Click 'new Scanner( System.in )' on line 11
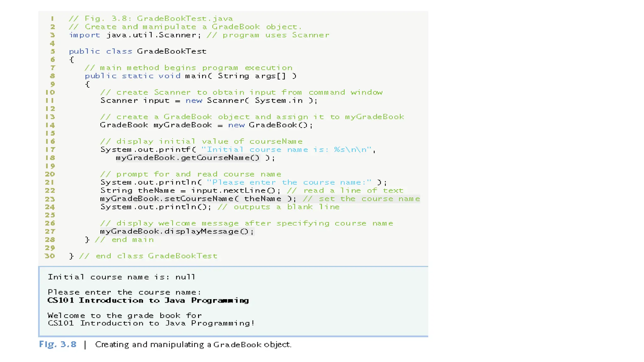Viewport: 644px width, 362px height. click(x=249, y=101)
